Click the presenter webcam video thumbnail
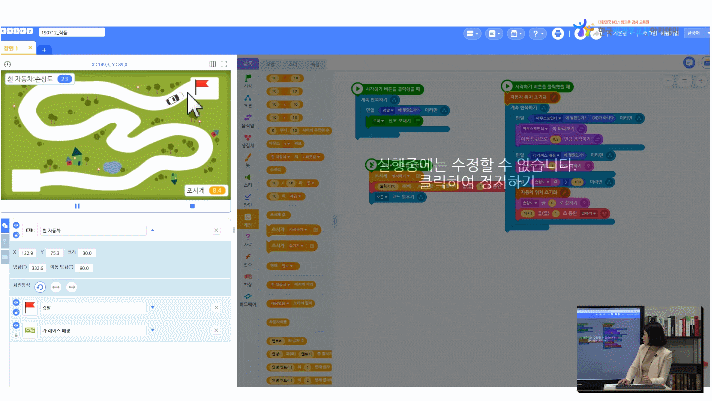This screenshot has width=712, height=401. coord(640,349)
